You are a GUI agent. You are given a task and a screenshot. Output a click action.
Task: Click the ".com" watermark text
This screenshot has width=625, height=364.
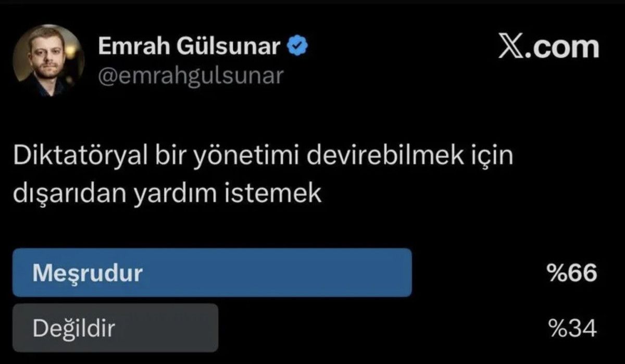pos(566,47)
